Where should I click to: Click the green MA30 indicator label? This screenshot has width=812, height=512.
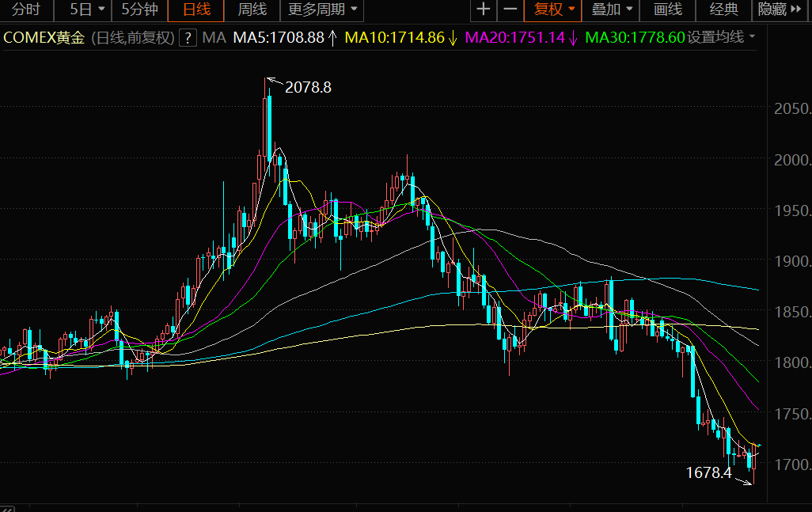tap(635, 37)
